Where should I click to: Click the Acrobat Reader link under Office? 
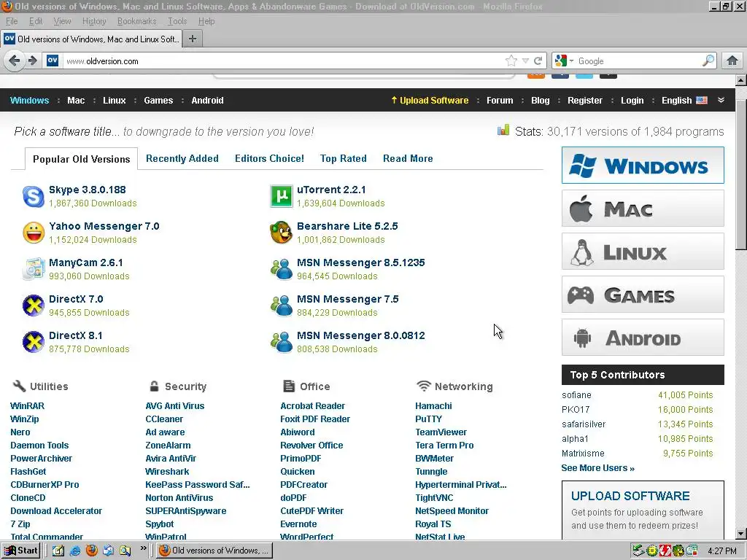[312, 405]
